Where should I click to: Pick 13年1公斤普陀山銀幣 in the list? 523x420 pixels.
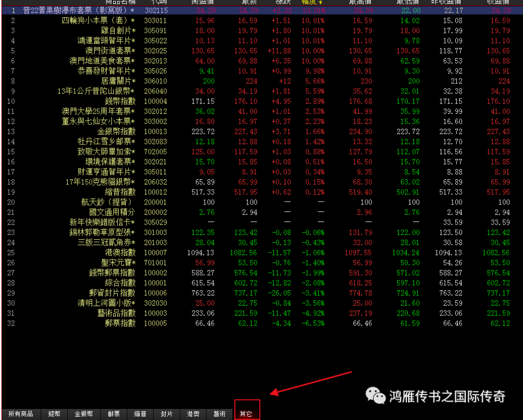96,91
